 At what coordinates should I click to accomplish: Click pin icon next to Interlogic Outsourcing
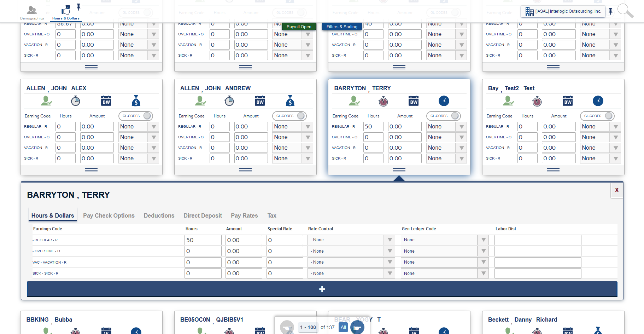pyautogui.click(x=610, y=11)
